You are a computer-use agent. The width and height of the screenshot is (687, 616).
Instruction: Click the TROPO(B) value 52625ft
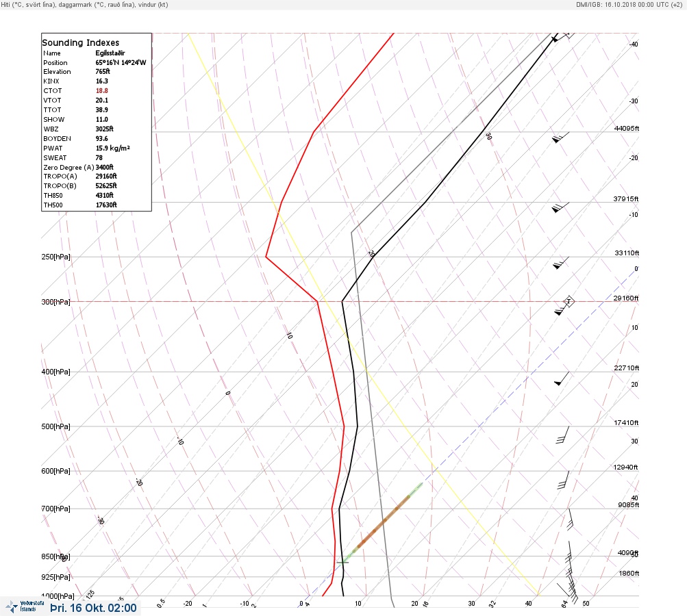pyautogui.click(x=106, y=185)
